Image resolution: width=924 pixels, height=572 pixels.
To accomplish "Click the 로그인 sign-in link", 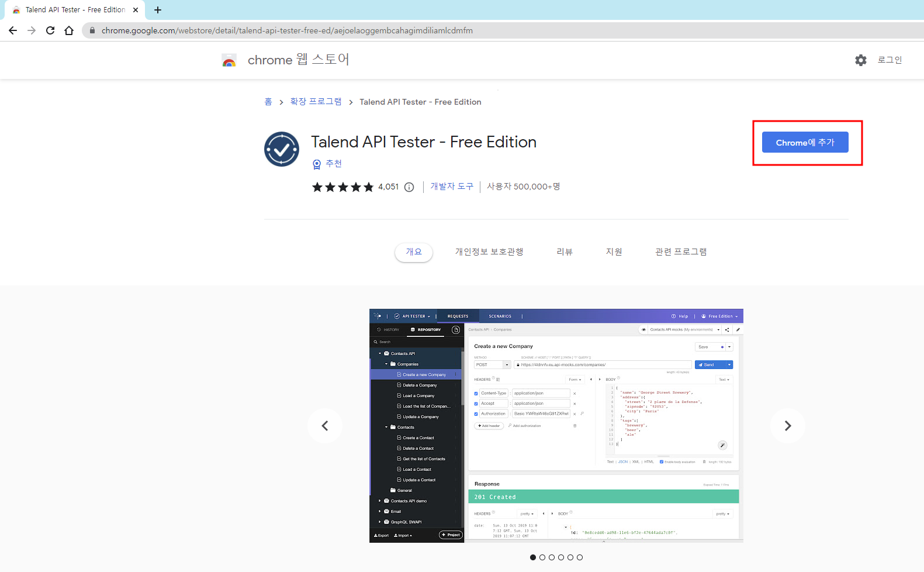I will coord(890,60).
